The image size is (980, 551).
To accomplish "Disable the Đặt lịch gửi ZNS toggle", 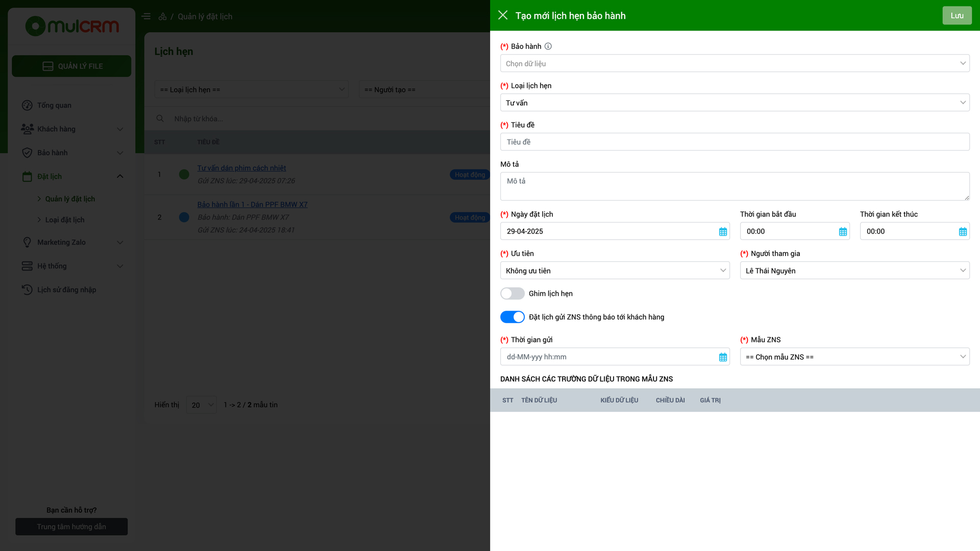I will (512, 317).
